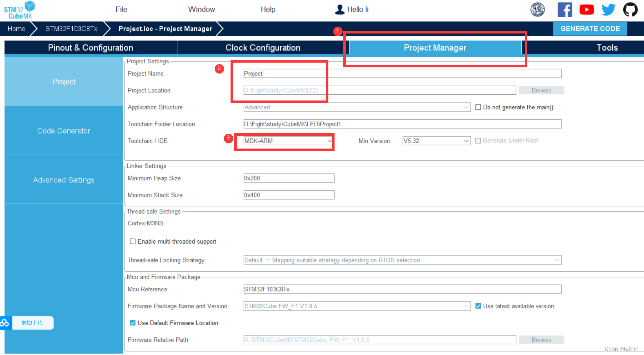The width and height of the screenshot is (644, 355).
Task: Switch to Pinout & Configuration tab
Action: pos(91,48)
